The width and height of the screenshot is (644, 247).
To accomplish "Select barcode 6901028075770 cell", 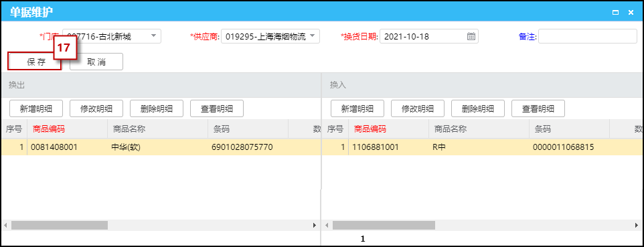I will 248,147.
